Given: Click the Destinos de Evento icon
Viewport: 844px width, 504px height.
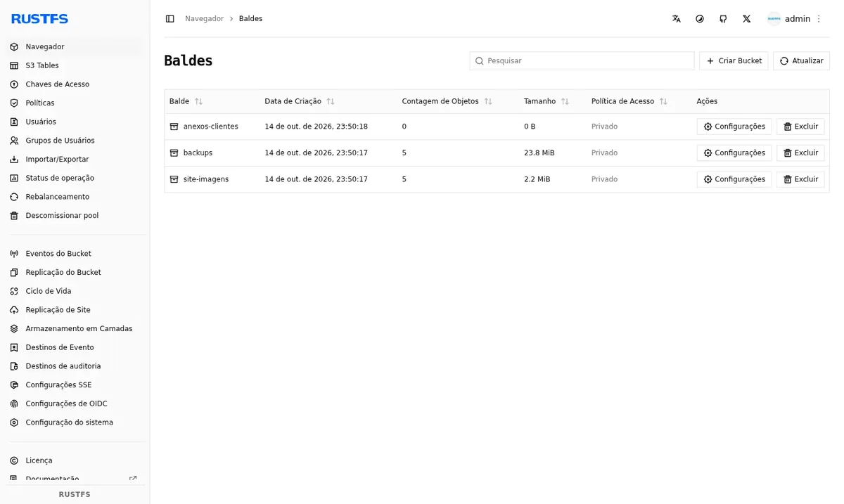Looking at the screenshot, I should click(x=14, y=347).
